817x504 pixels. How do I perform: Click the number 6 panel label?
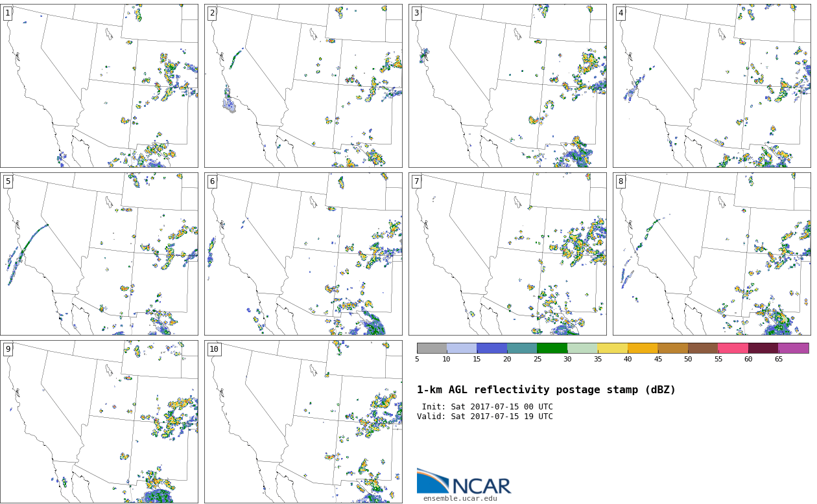pos(212,181)
